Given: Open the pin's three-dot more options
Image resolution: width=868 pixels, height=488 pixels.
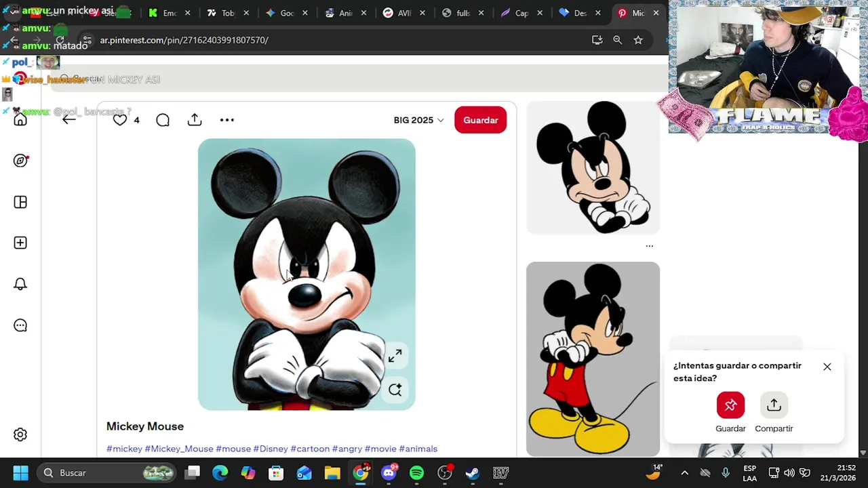Looking at the screenshot, I should pos(227,120).
